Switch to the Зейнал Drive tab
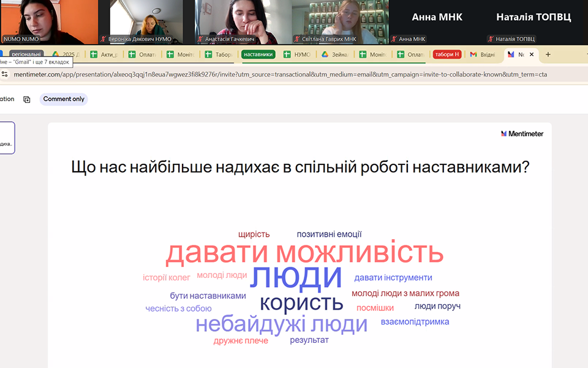This screenshot has width=588, height=368. (336, 55)
